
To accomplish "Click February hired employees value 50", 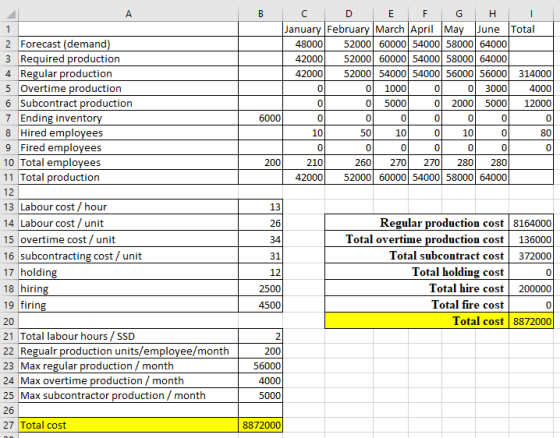I will coord(349,133).
